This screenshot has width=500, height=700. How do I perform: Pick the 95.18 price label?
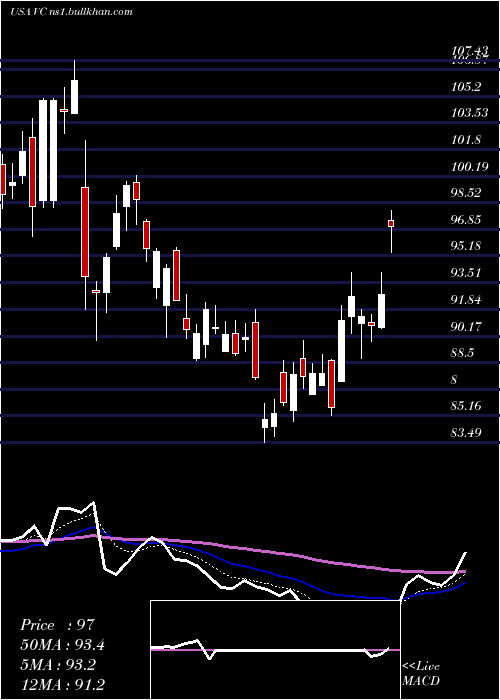point(466,246)
